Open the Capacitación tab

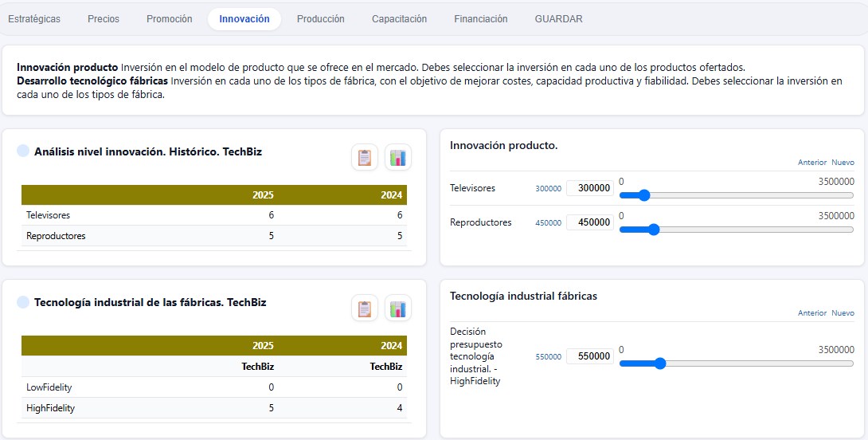(x=399, y=19)
